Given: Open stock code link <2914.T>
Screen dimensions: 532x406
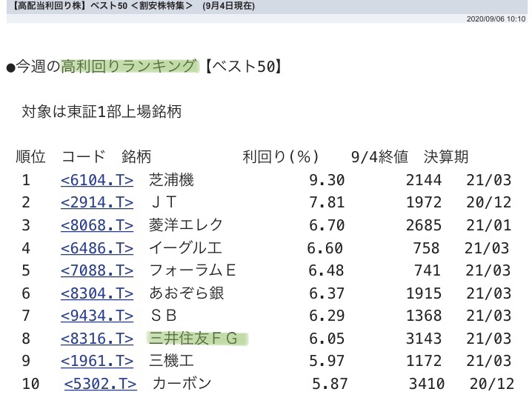Looking at the screenshot, I should pos(97,202).
